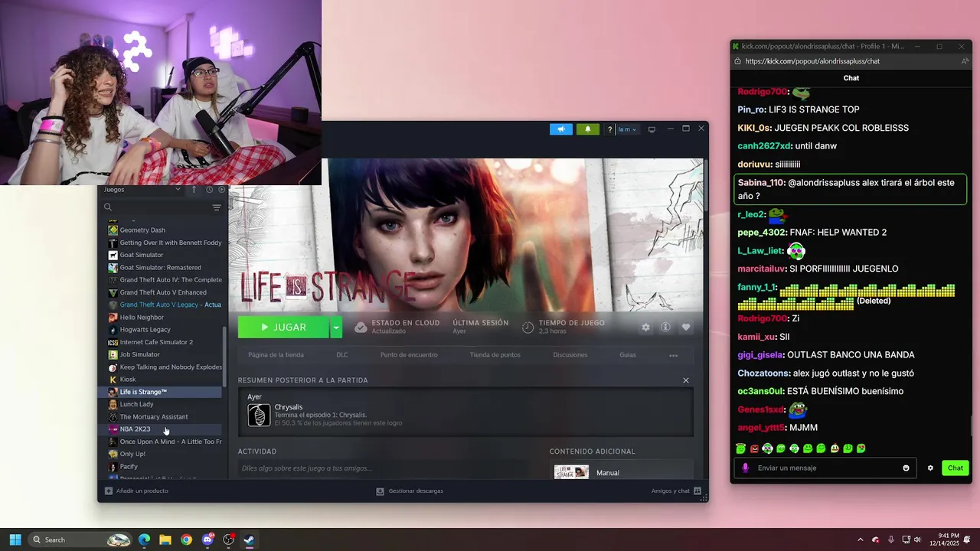Click the Kick chat address bar URL
980x551 pixels.
(x=812, y=61)
